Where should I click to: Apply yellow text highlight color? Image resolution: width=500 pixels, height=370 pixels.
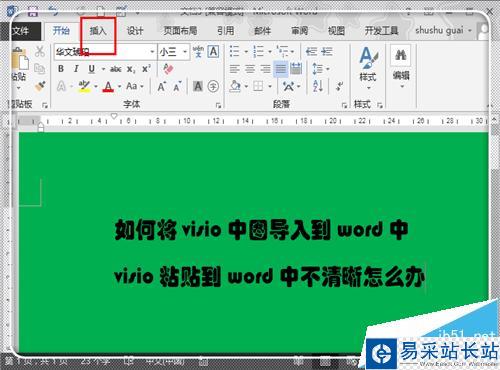click(x=84, y=87)
